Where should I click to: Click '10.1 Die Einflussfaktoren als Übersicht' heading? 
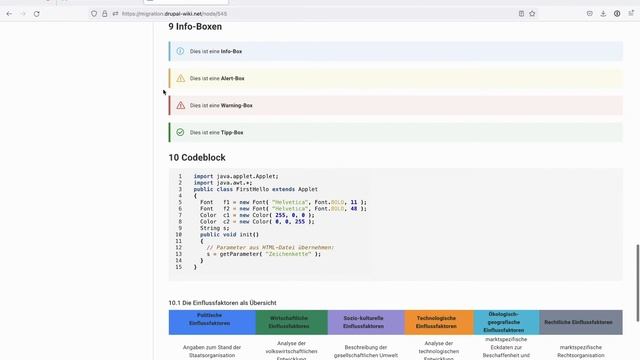tap(222, 303)
